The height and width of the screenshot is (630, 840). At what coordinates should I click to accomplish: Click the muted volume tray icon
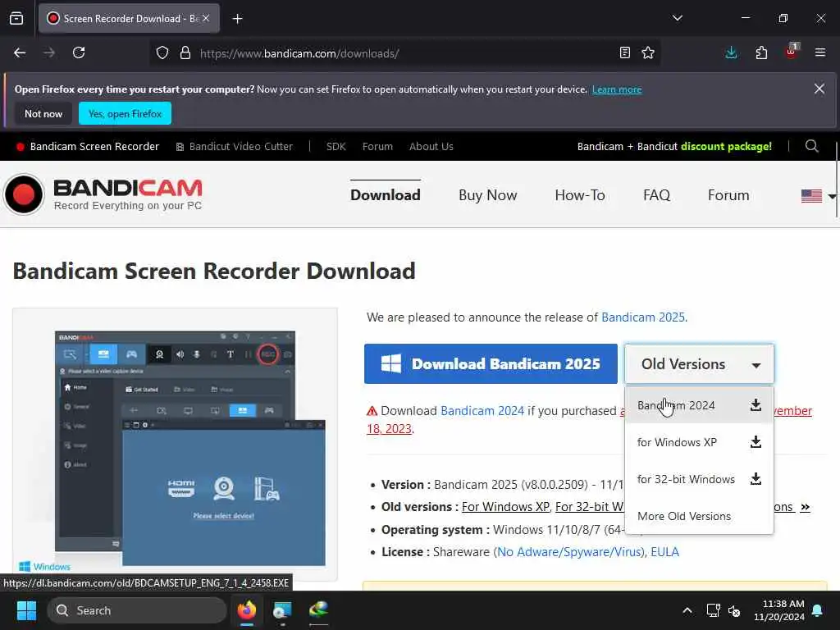tap(734, 610)
